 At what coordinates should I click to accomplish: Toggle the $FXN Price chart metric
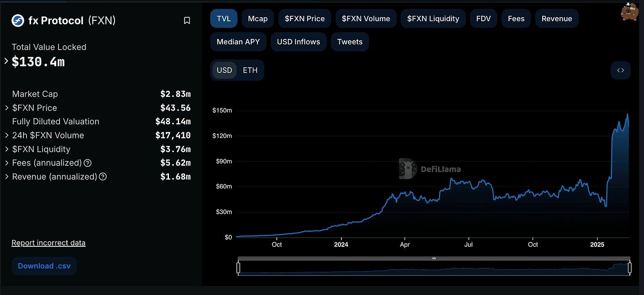[x=305, y=19]
